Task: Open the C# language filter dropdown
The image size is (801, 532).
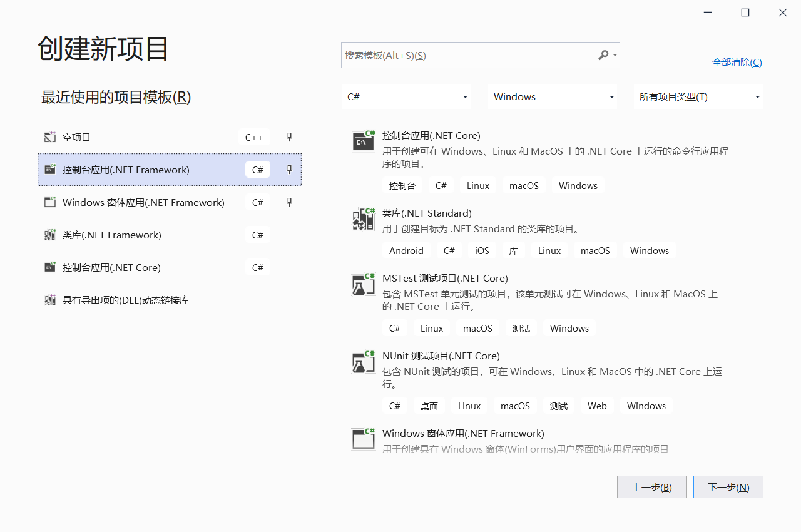Action: (406, 96)
